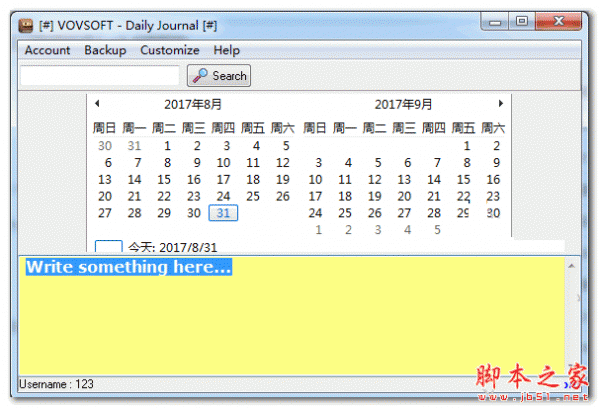The width and height of the screenshot is (600, 408).
Task: Click the 2017年9月 month title
Action: 403,104
